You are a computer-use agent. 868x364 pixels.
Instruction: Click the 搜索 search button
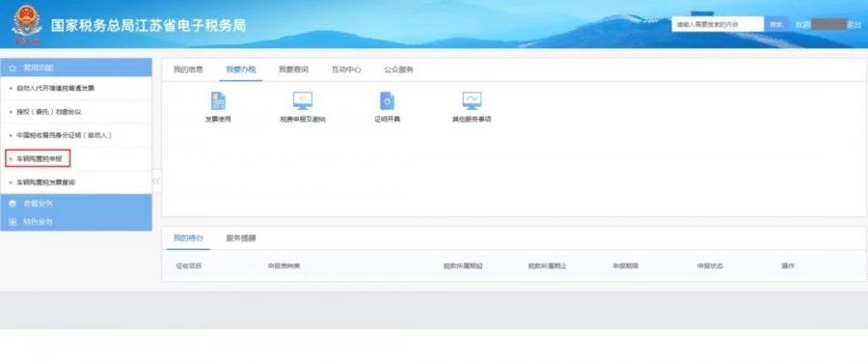pos(776,24)
